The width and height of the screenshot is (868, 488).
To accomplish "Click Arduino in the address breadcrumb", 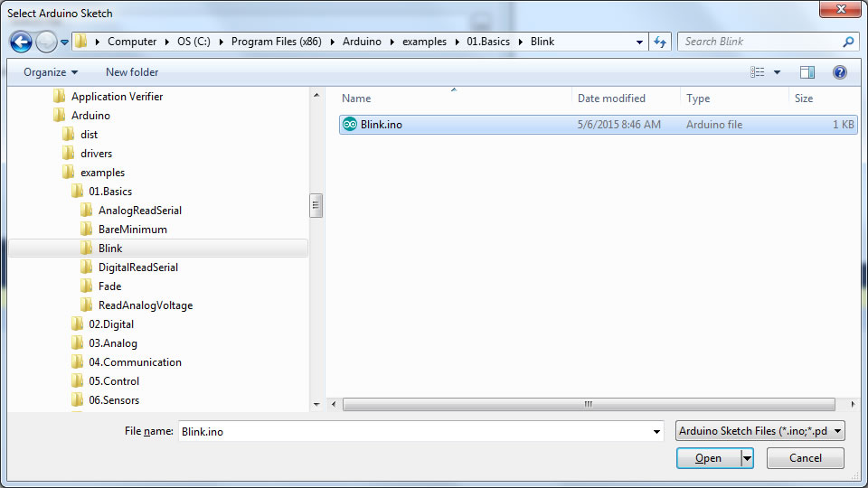I will [x=361, y=42].
